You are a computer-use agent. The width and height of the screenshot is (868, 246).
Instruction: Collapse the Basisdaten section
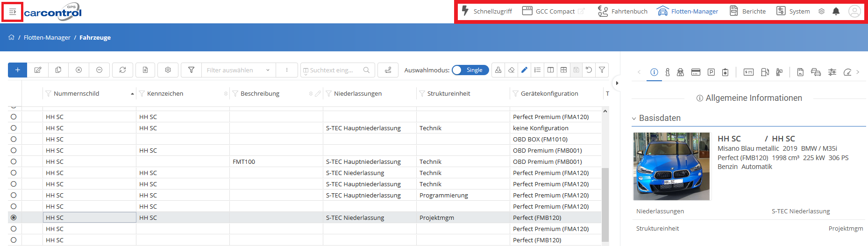(x=634, y=119)
